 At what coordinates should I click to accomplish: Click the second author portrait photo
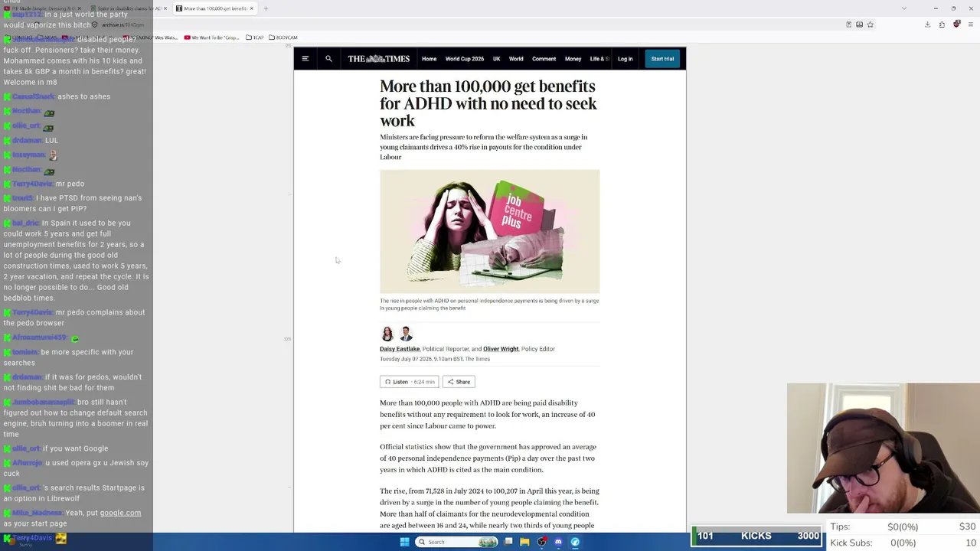406,334
